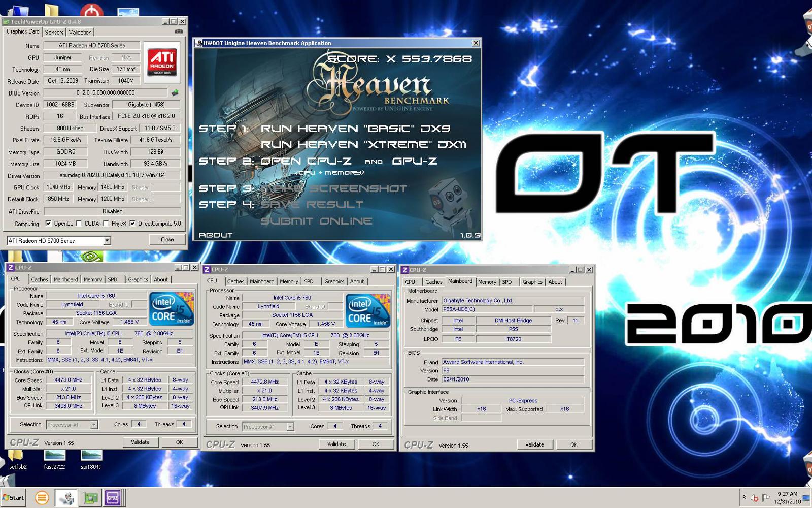Click Open CPU-Z in Heaven step 2
Viewport: 812px width, 508px height.
tap(306, 161)
